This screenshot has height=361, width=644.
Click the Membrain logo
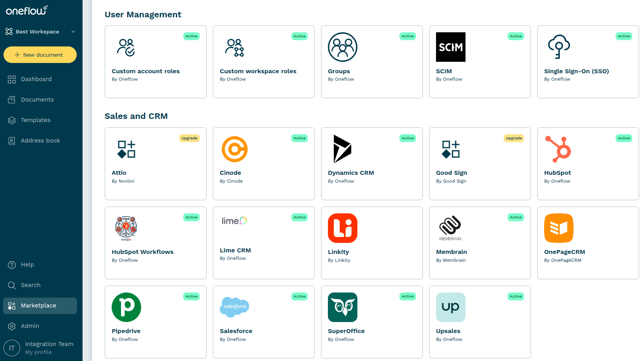[x=451, y=228]
